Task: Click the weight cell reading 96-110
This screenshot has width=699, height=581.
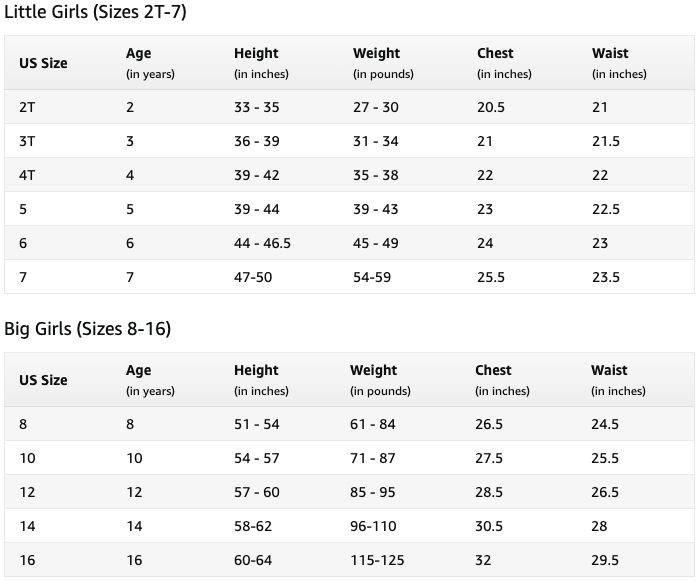Action: pos(373,526)
